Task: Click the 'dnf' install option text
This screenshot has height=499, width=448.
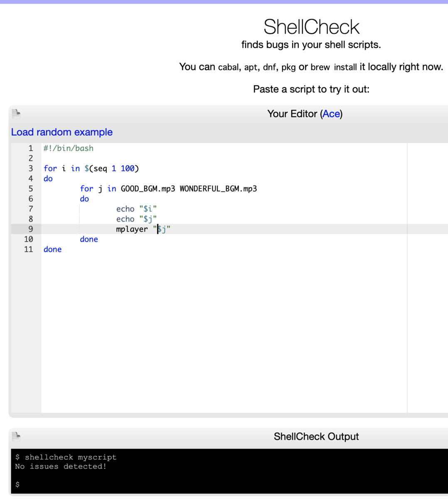Action: click(270, 67)
